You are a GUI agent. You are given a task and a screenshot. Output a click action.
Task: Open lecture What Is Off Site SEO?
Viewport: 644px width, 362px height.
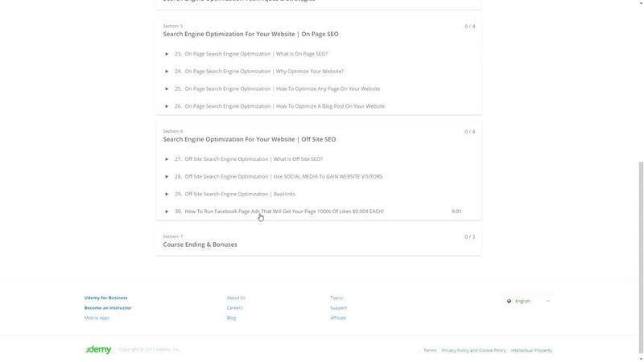coord(254,159)
